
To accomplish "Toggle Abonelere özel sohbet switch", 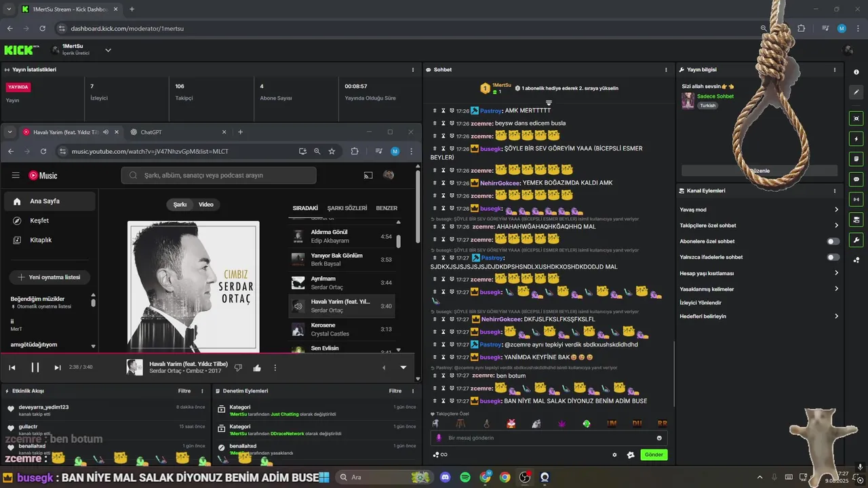I will tap(833, 241).
